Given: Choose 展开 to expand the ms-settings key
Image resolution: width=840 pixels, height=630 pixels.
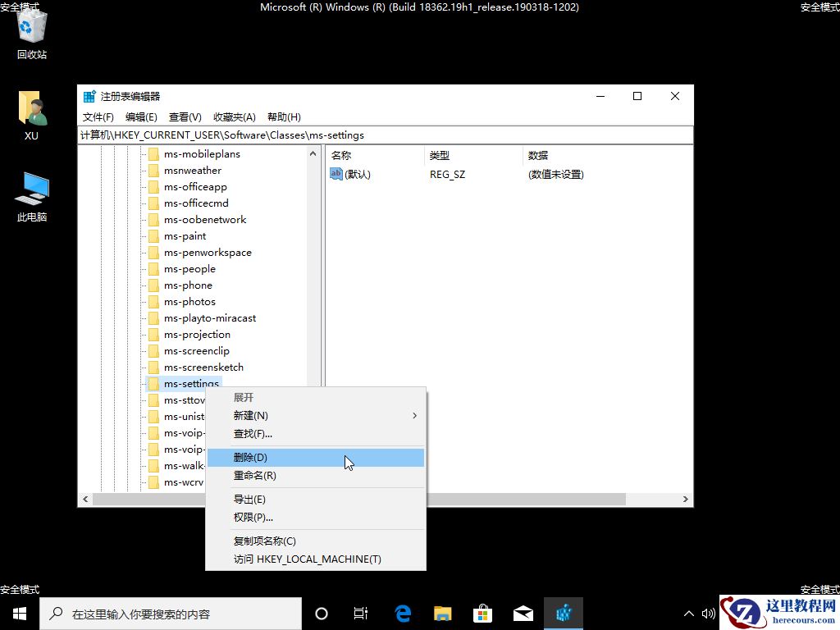Looking at the screenshot, I should 244,397.
